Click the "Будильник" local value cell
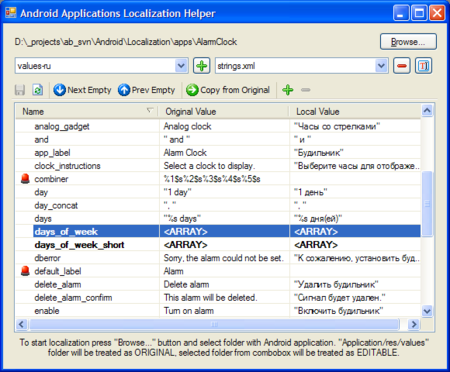This screenshot has width=450, height=372. 355,153
